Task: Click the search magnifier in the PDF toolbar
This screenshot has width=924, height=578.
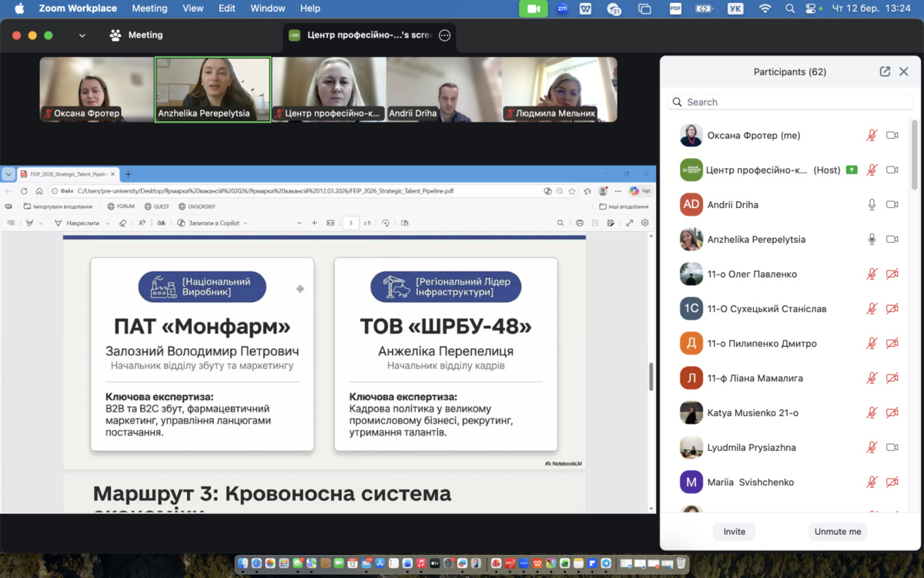Action: (x=561, y=223)
